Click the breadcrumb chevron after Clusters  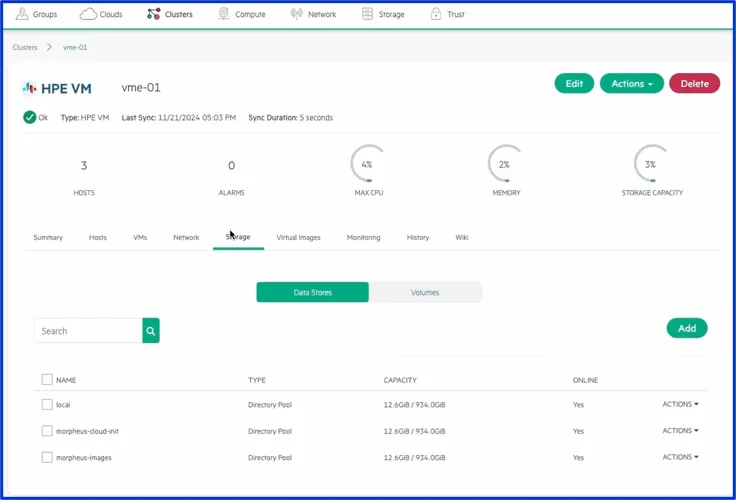point(49,47)
